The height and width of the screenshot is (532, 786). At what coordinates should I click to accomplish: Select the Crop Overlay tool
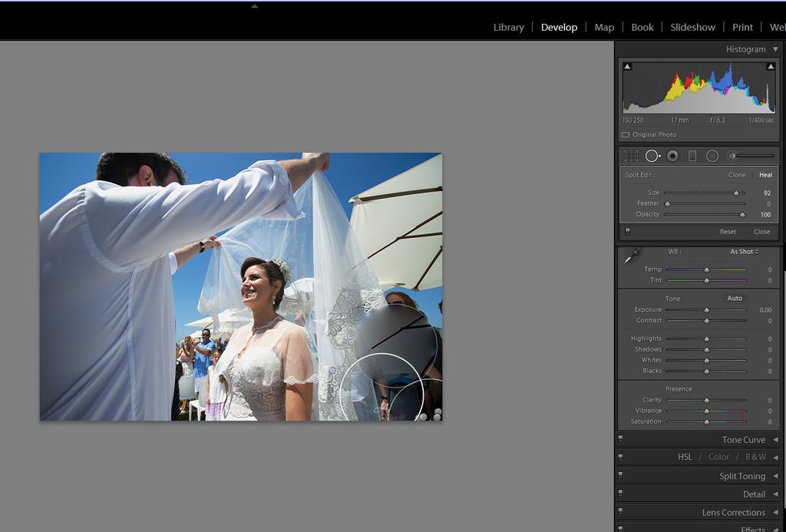point(631,156)
